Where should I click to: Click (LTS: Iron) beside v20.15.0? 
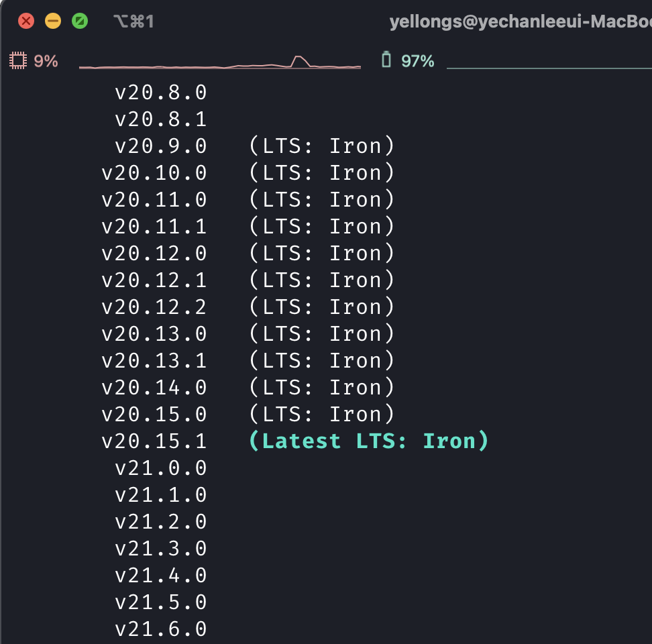[x=321, y=414]
